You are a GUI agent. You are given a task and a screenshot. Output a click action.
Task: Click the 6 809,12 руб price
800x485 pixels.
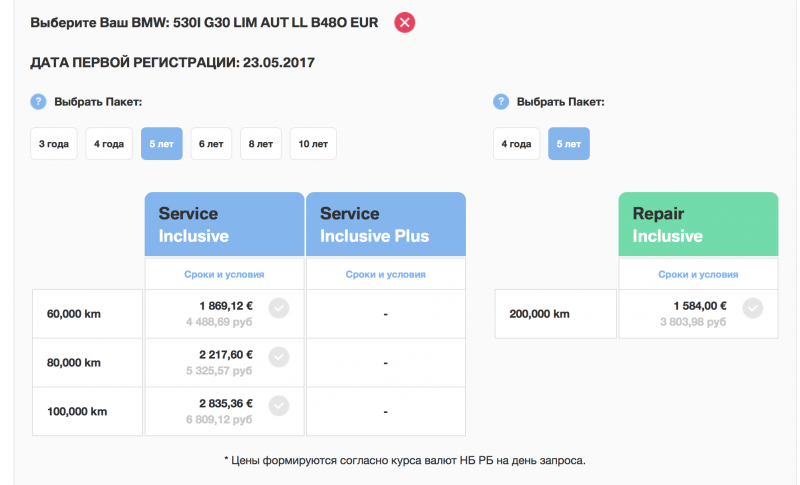(219, 420)
